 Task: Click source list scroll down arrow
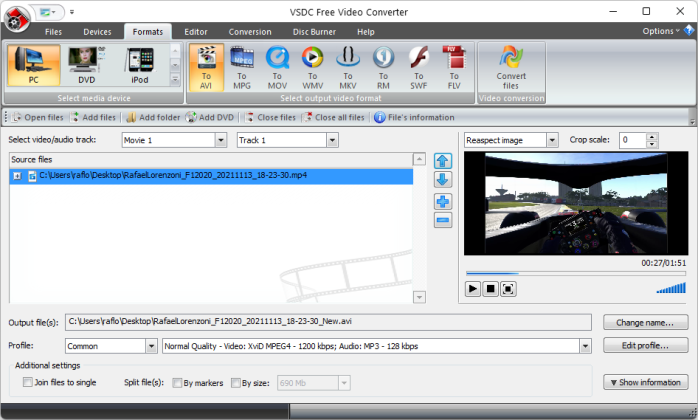(x=419, y=297)
